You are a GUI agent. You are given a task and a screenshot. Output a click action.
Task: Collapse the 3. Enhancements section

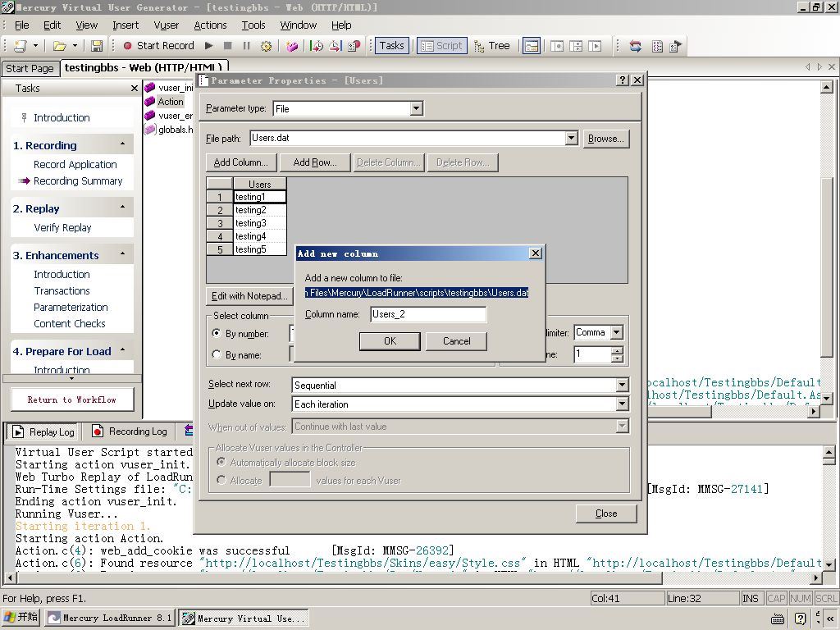click(123, 254)
